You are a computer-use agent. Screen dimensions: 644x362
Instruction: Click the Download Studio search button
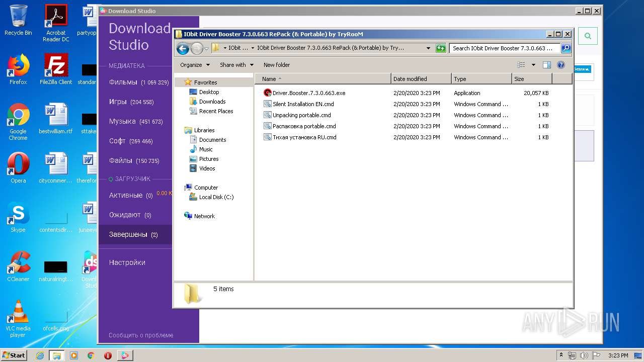[x=588, y=36]
